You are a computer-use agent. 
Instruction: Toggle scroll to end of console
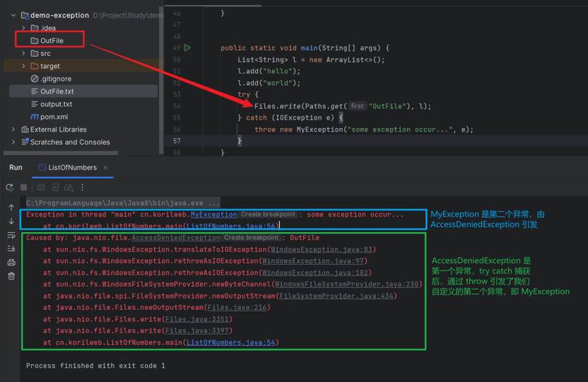(x=11, y=248)
